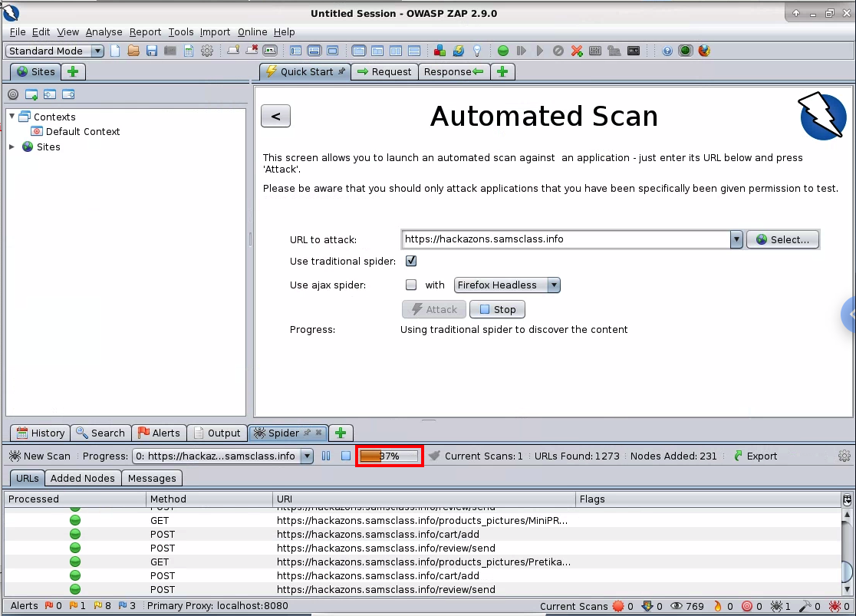Click the Persist Session floppy disk icon
Image resolution: width=856 pixels, height=616 pixels.
pyautogui.click(x=152, y=51)
